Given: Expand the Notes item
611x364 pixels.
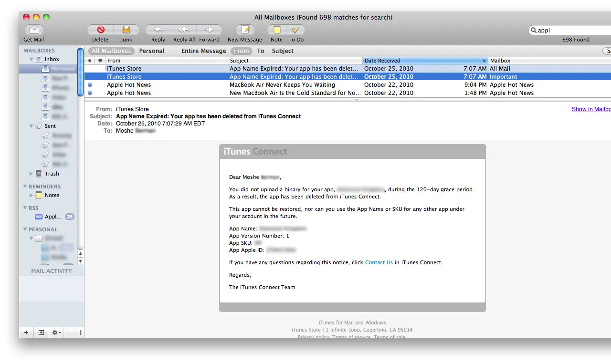Looking at the screenshot, I should [32, 195].
